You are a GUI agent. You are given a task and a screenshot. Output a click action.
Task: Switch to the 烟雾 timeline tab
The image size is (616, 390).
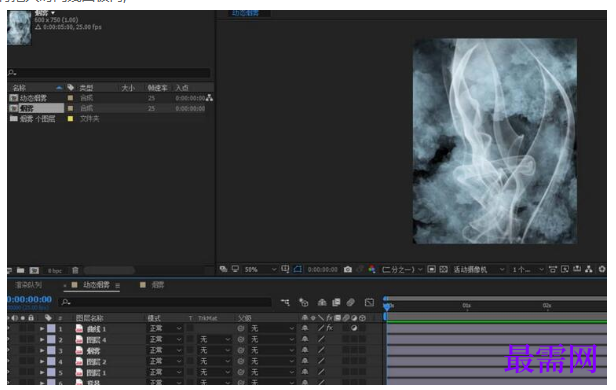[158, 285]
